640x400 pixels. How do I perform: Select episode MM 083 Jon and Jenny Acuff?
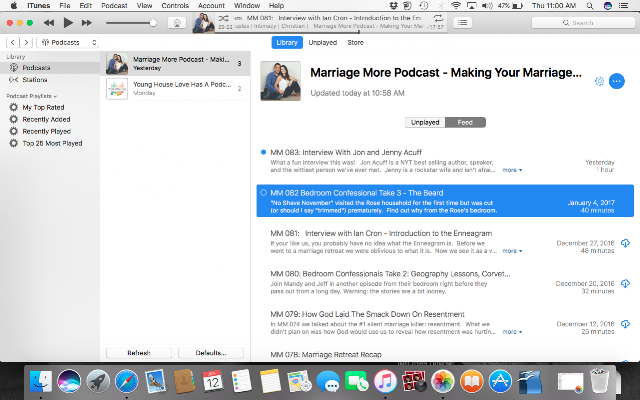pos(445,161)
